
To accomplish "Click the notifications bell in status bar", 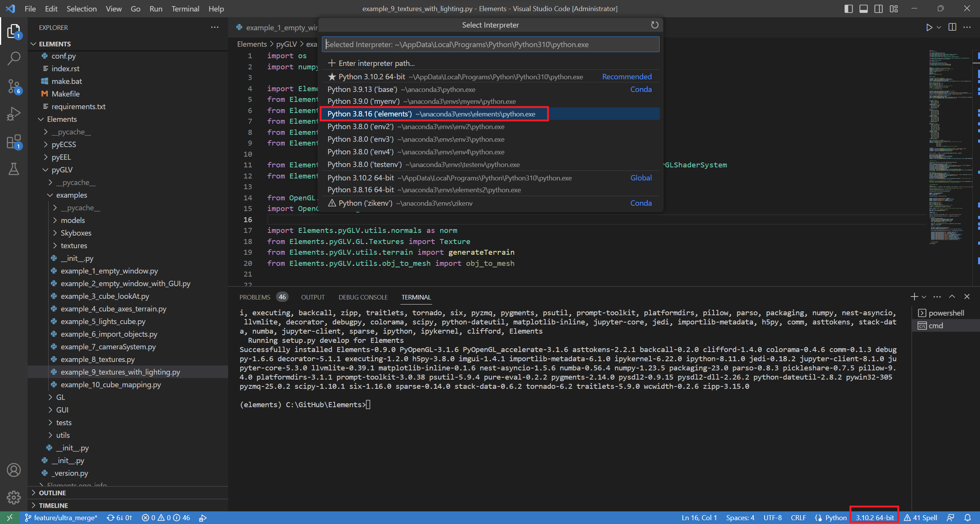I will coord(967,518).
